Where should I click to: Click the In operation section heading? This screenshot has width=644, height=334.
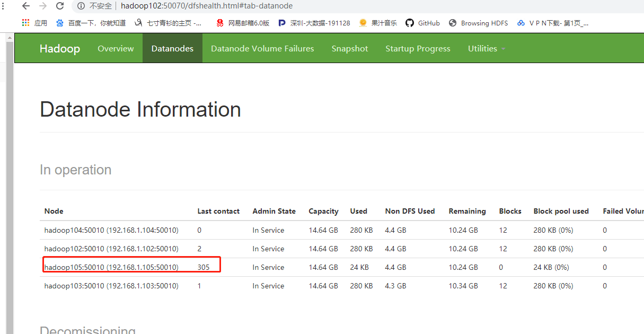(x=76, y=170)
